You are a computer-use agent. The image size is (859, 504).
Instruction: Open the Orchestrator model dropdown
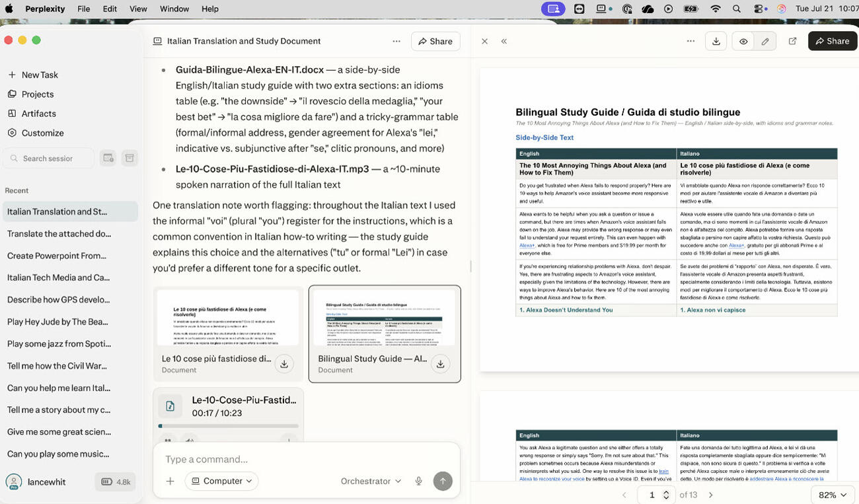coord(371,481)
